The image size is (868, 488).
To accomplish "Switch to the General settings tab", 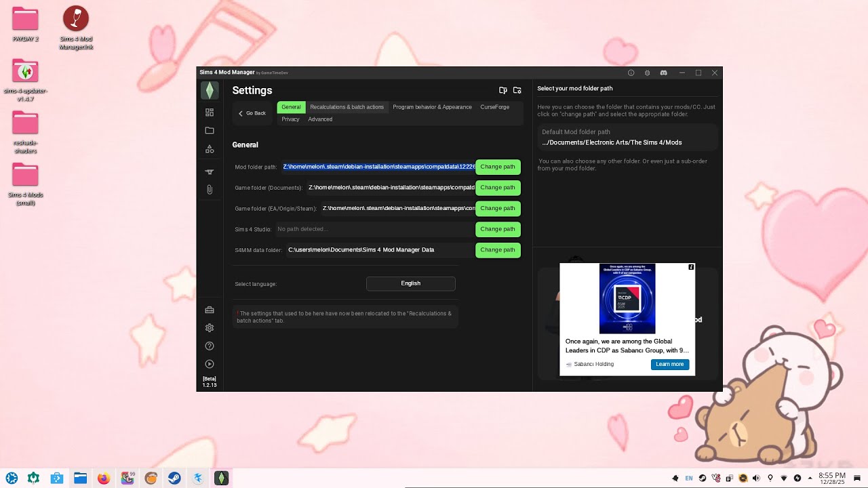I will point(291,107).
